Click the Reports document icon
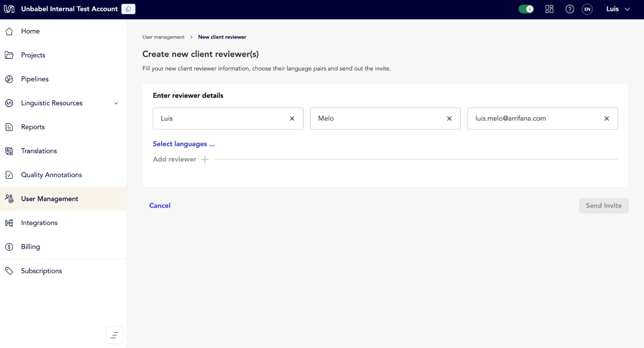Image resolution: width=644 pixels, height=348 pixels. pos(9,127)
